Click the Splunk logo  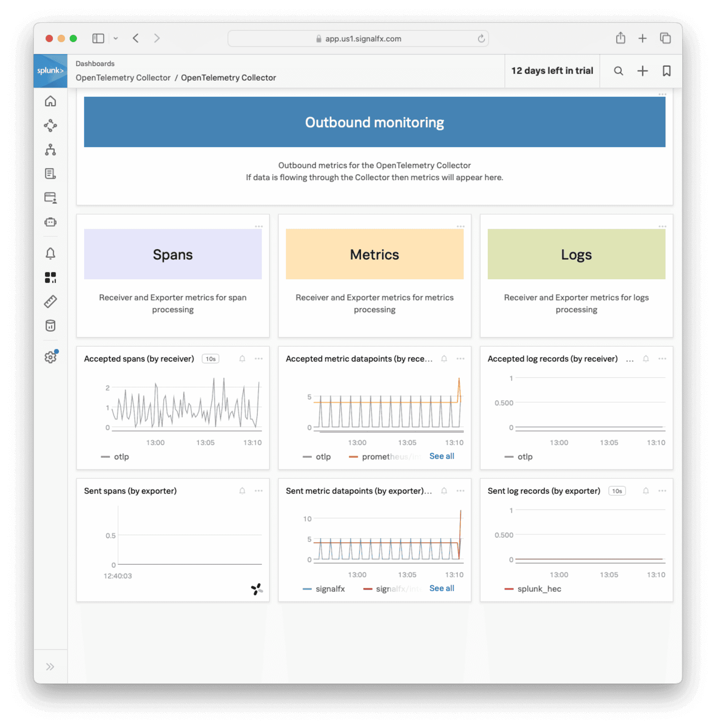[50, 71]
